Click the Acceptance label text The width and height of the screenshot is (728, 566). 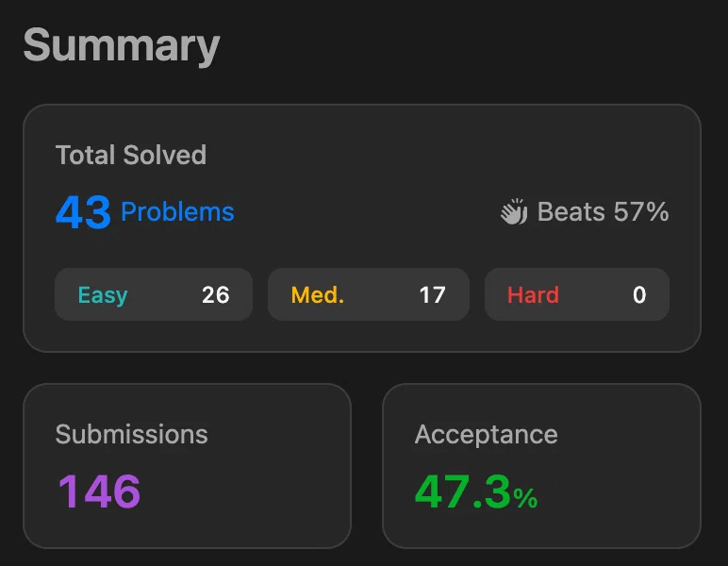coord(486,435)
